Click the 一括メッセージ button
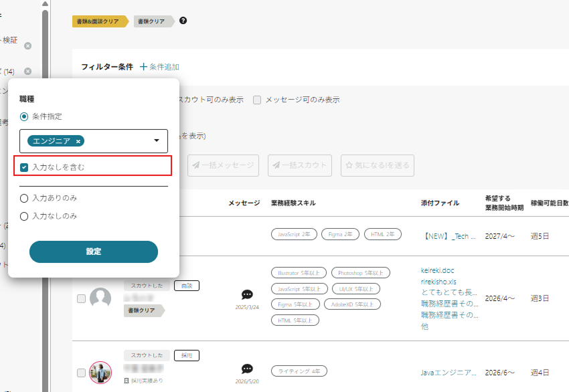Image resolution: width=569 pixels, height=392 pixels. pos(223,165)
